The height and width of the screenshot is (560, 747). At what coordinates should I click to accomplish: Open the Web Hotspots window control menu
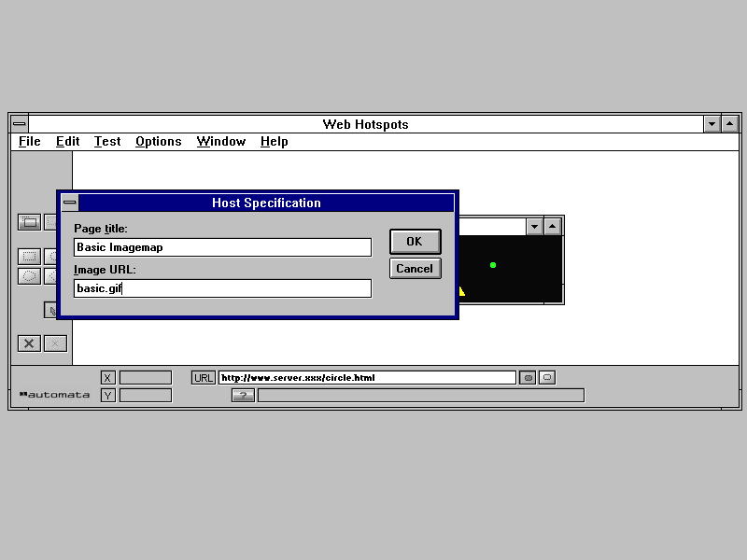pos(20,124)
